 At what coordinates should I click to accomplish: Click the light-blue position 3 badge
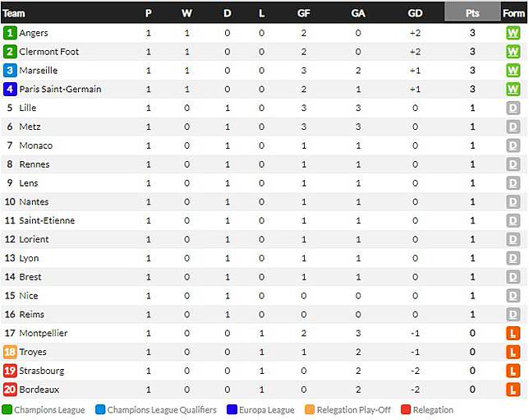(10, 71)
